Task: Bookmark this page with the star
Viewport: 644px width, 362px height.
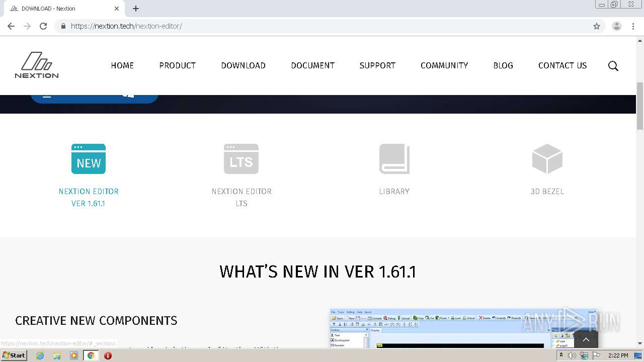Action: [597, 26]
